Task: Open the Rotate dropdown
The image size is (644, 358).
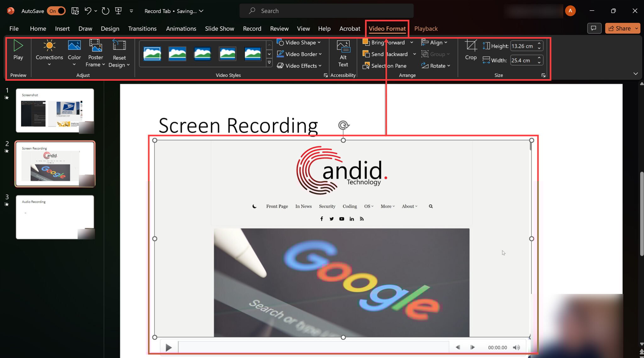Action: point(436,66)
